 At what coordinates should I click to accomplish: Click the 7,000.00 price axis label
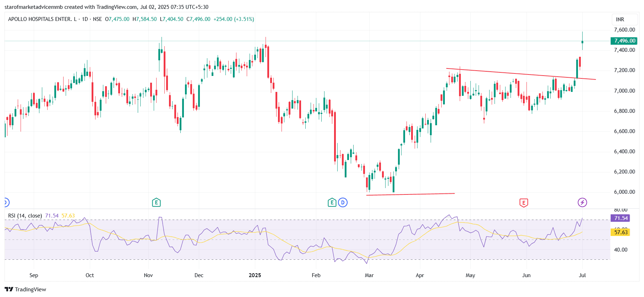[624, 91]
